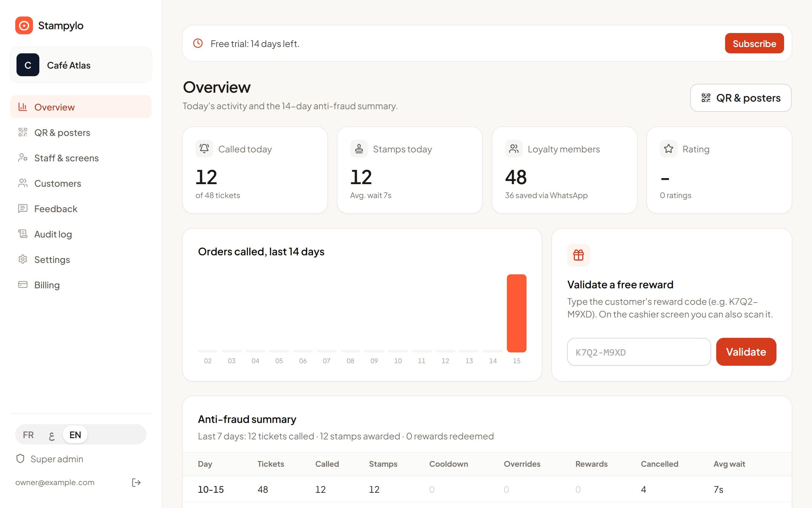
Task: Click the log out icon
Action: (136, 483)
